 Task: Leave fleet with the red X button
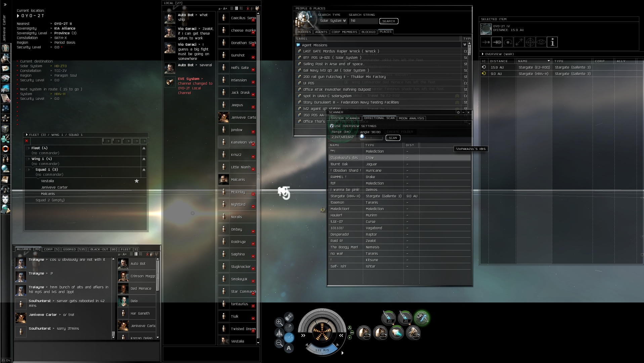click(x=27, y=141)
